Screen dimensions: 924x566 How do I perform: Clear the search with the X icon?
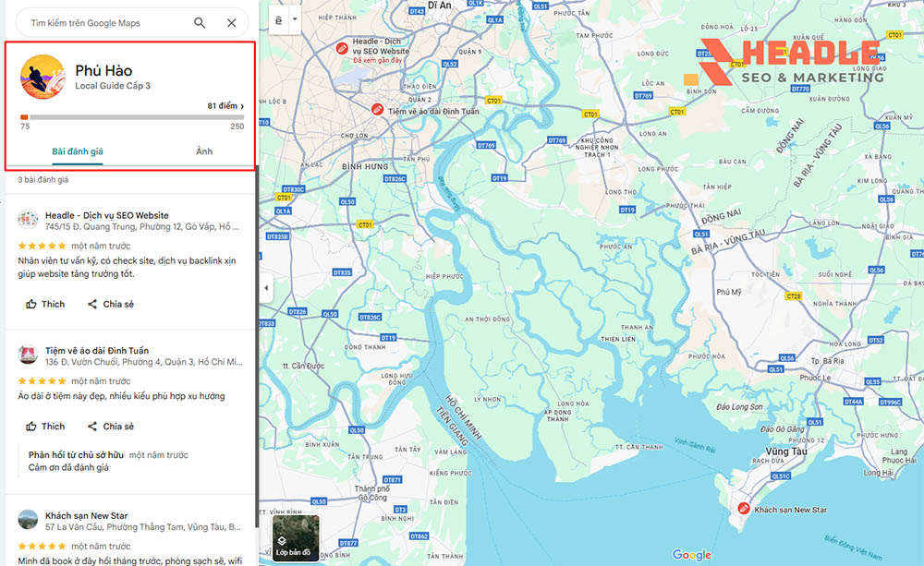pyautogui.click(x=232, y=23)
